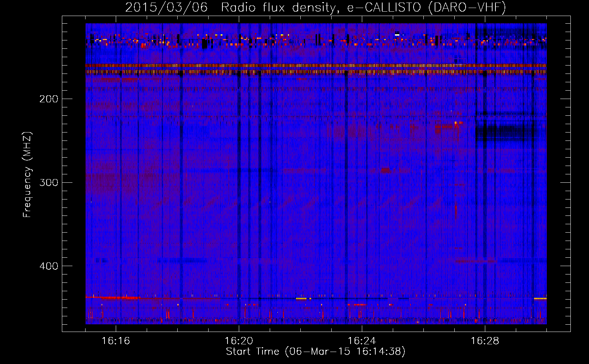Click the bright red streak at the lower-left of the spectrogram

tap(113, 297)
